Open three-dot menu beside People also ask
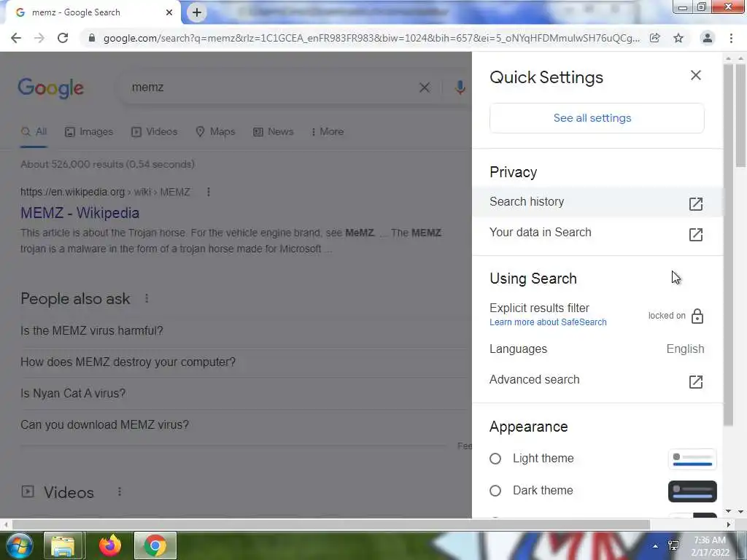747x560 pixels. 147,298
